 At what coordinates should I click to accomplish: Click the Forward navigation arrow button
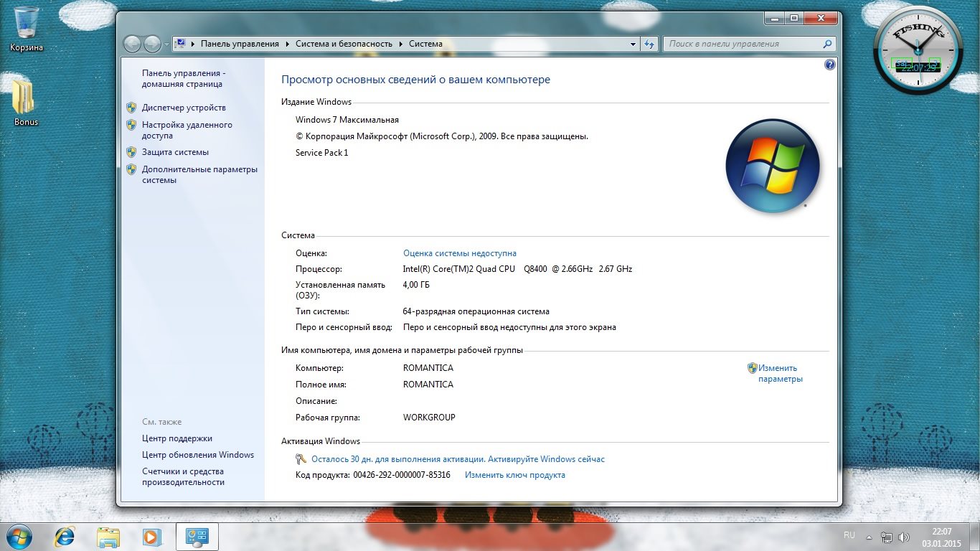click(x=152, y=44)
